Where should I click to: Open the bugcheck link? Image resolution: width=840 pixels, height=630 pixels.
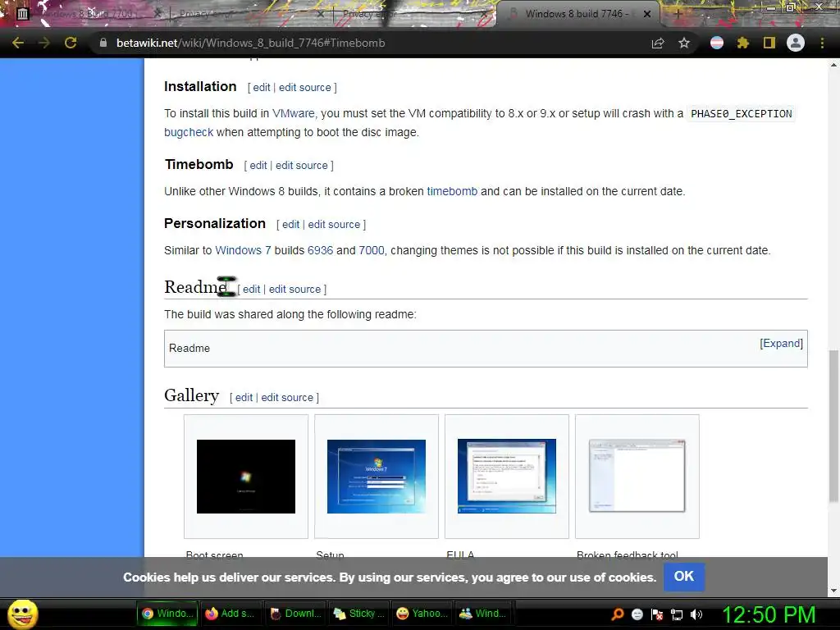tap(189, 132)
